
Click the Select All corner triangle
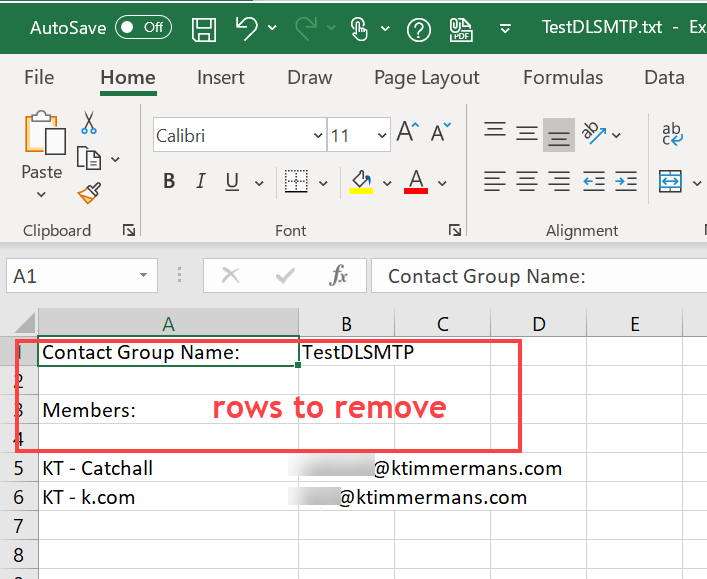(x=25, y=323)
